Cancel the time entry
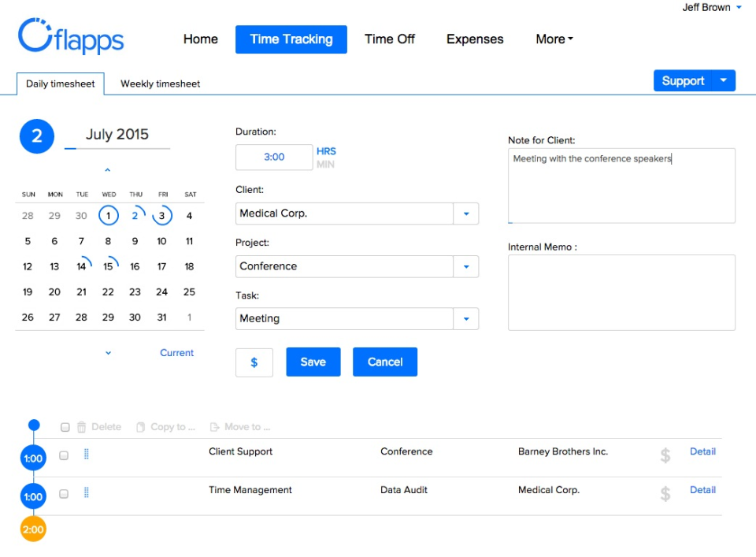This screenshot has height=557, width=756. 385,362
